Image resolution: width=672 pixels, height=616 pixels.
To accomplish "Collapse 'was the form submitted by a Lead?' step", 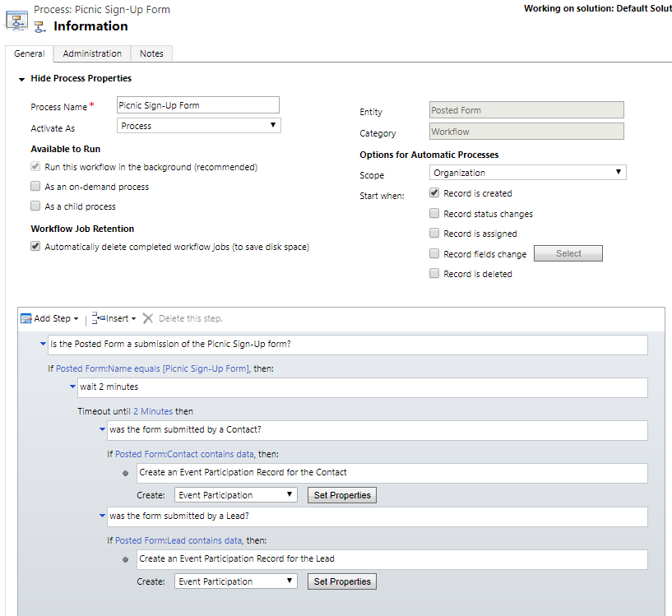I will coord(102,516).
